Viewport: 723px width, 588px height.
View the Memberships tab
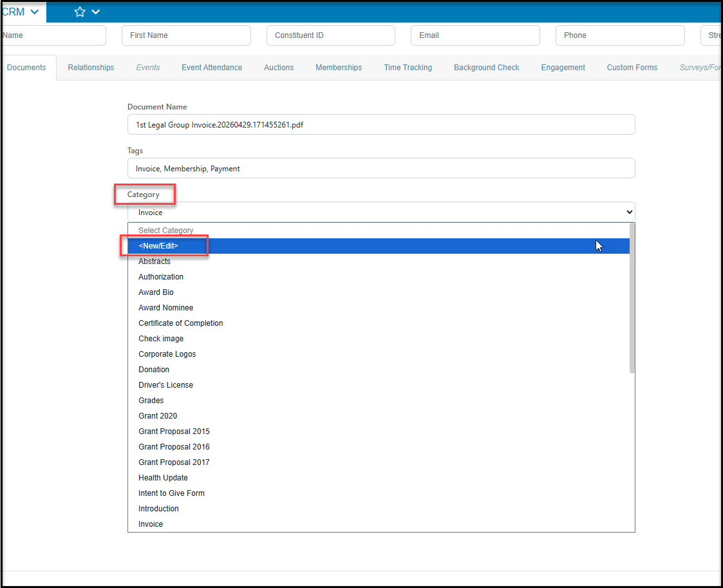tap(339, 68)
